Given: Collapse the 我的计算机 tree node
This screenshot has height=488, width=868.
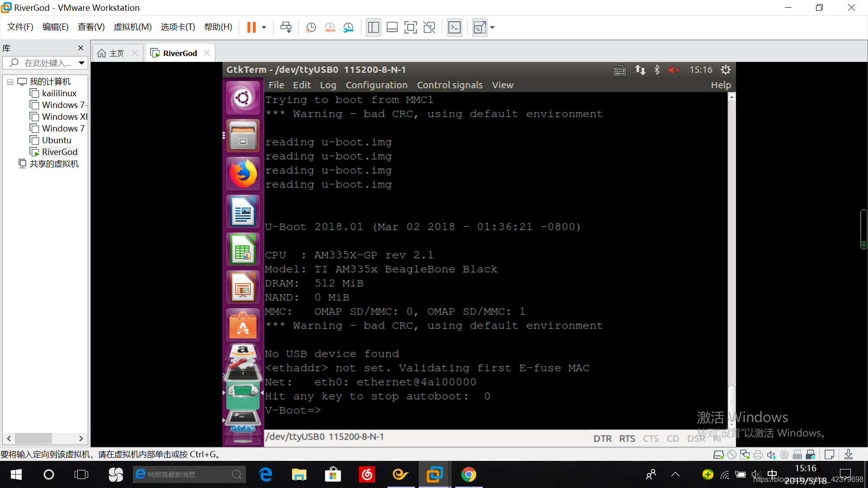Looking at the screenshot, I should point(10,82).
